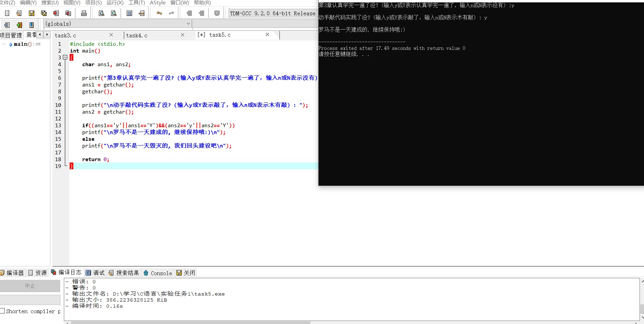Open the TDM-GCC 9.2.0 compiler set dropdown

273,13
